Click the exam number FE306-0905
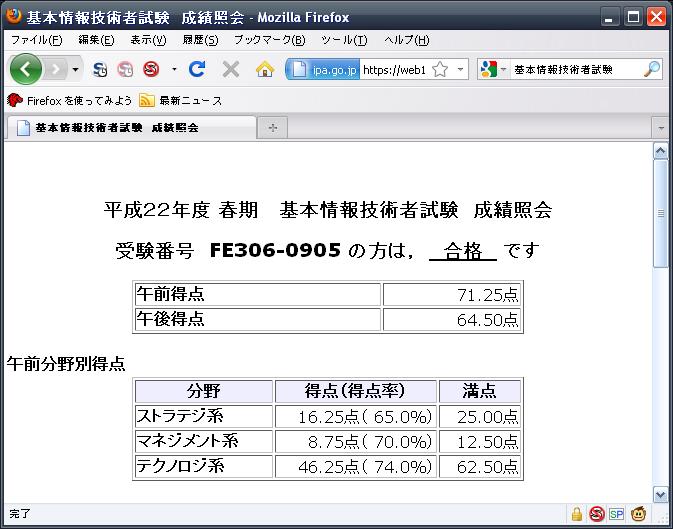 tap(275, 250)
